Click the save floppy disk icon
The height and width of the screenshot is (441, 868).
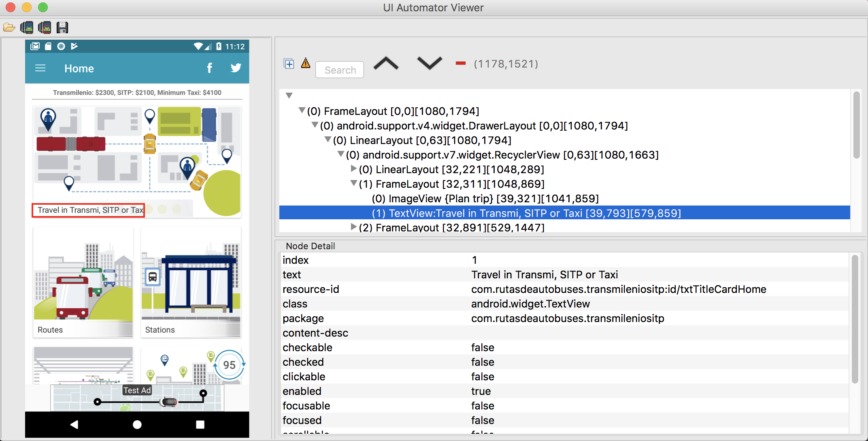62,28
